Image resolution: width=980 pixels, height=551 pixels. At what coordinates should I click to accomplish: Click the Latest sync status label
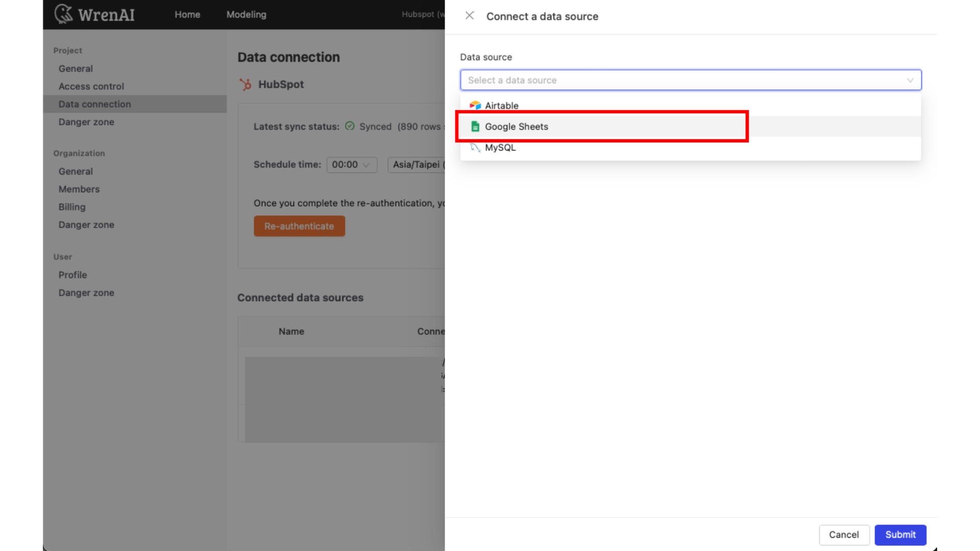coord(297,127)
